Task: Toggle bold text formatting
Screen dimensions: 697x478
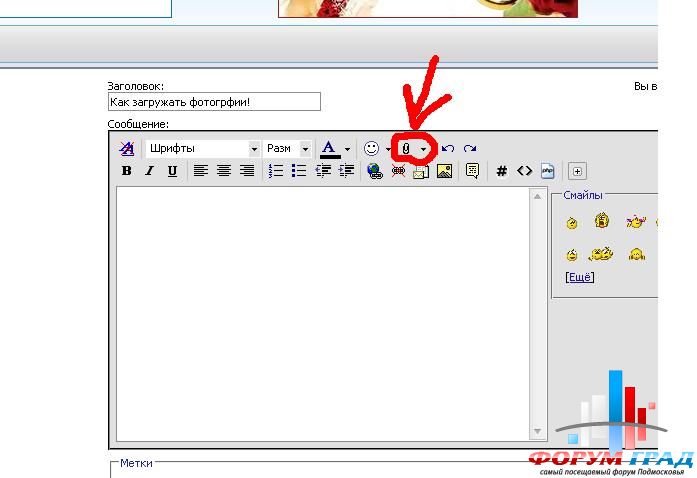Action: click(127, 171)
